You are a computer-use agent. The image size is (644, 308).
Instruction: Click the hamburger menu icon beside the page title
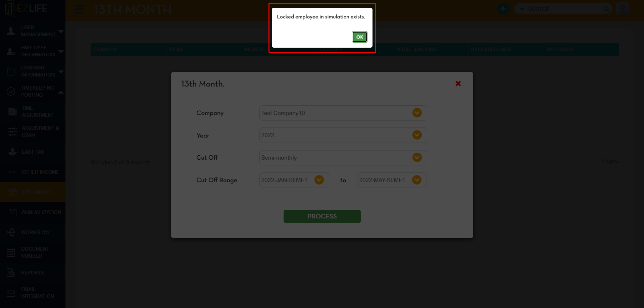[79, 9]
